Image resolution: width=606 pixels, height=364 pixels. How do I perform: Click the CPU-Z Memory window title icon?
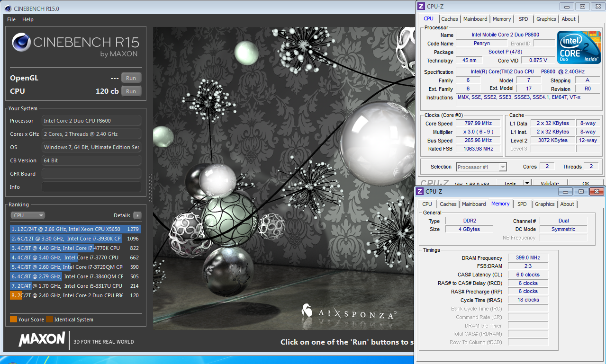pyautogui.click(x=419, y=191)
